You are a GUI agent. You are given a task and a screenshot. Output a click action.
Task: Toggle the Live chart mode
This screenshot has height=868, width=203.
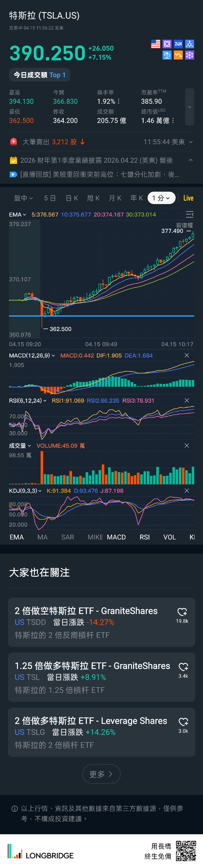(x=188, y=198)
